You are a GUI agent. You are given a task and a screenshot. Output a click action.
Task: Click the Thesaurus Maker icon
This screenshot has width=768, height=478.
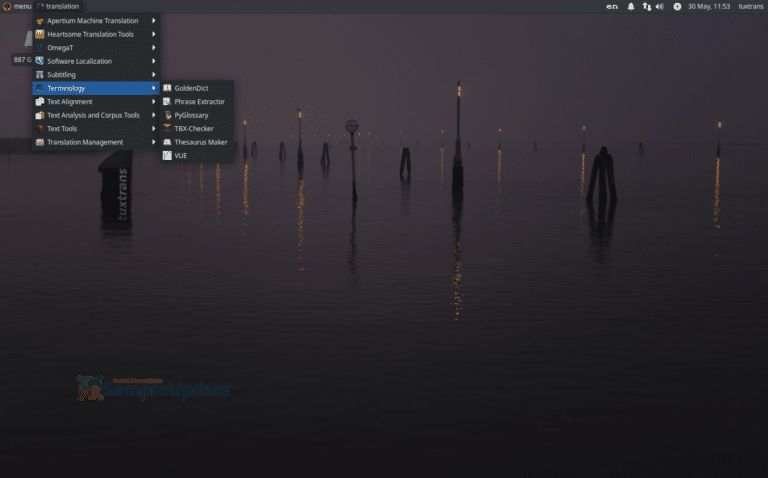click(167, 142)
